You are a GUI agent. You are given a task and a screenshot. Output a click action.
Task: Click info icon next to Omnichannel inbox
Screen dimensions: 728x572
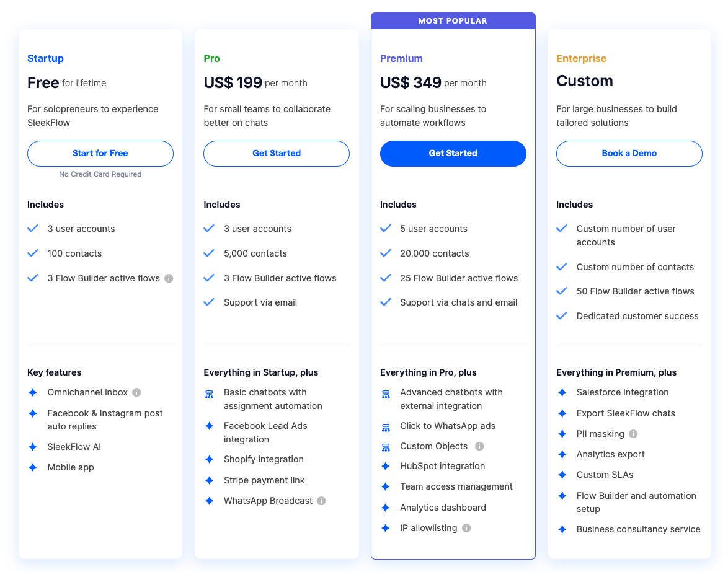click(137, 392)
